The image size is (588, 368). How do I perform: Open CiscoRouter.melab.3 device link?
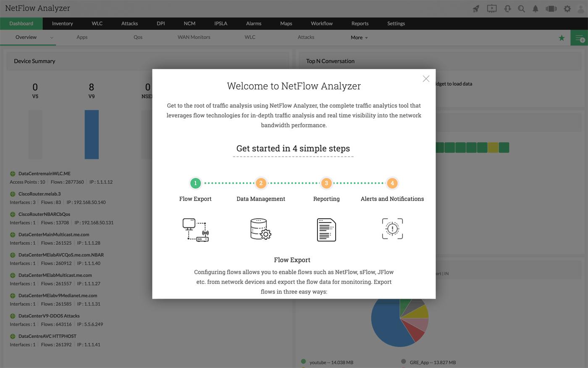tap(39, 194)
